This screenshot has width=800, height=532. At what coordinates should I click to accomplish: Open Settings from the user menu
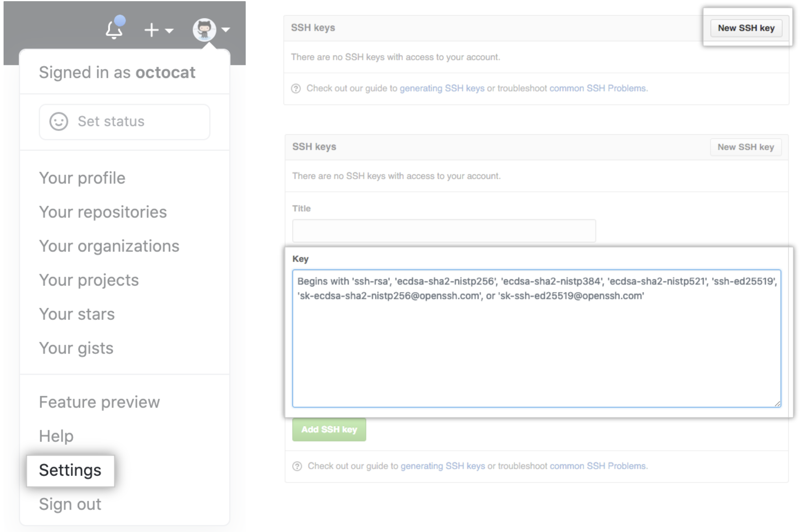[70, 470]
